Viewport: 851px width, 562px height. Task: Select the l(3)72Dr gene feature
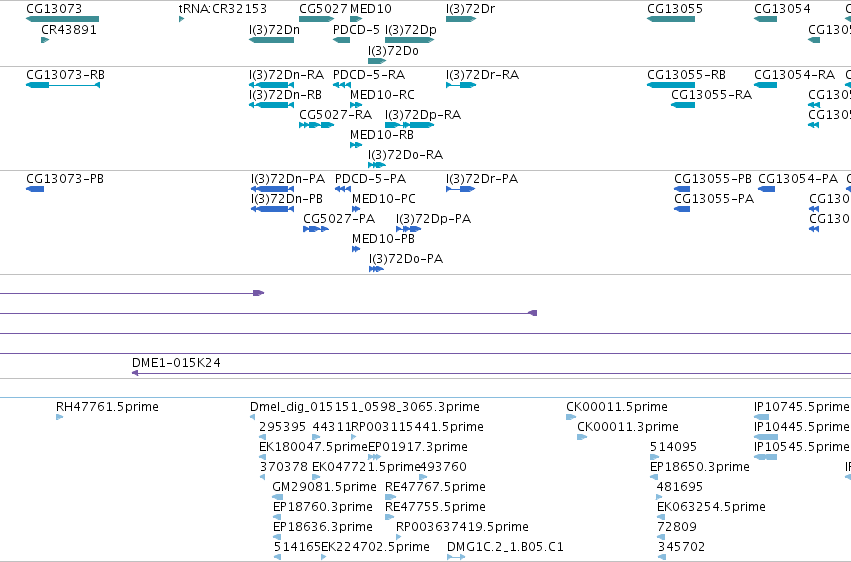pyautogui.click(x=461, y=20)
